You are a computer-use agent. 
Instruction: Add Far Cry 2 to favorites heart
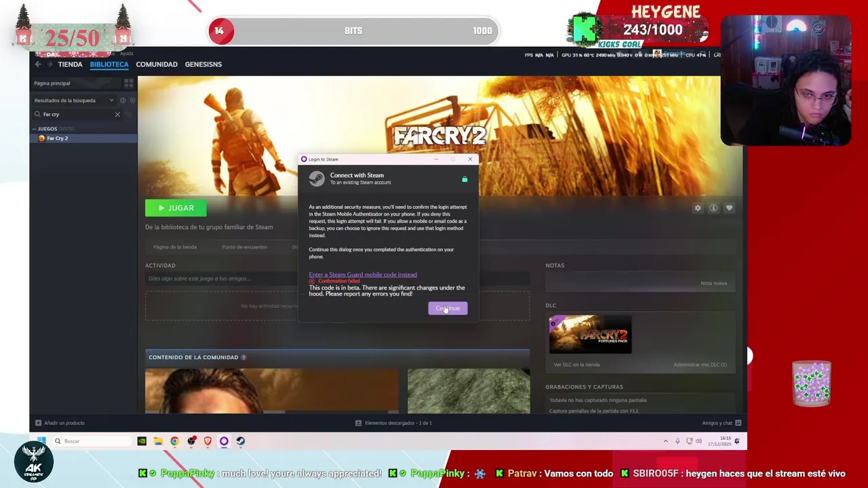[729, 208]
